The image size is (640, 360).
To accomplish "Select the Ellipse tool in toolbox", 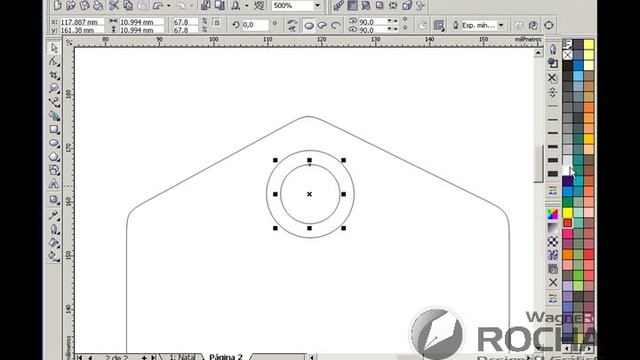I will (x=54, y=143).
